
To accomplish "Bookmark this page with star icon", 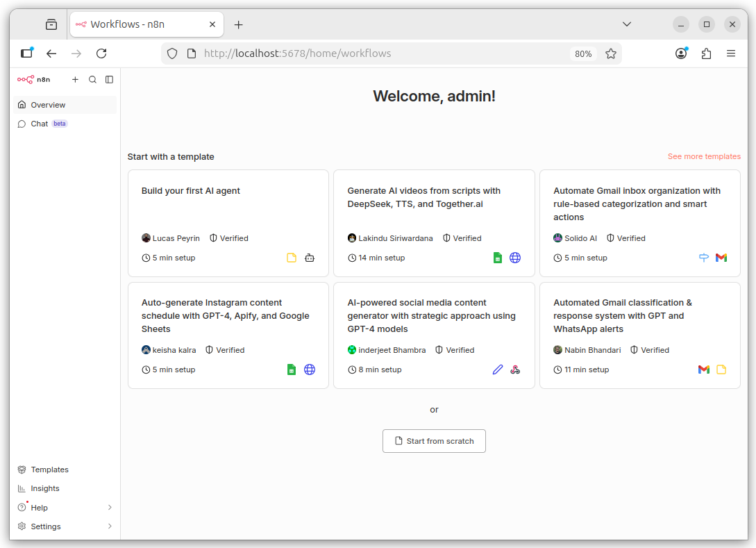I will click(x=611, y=53).
